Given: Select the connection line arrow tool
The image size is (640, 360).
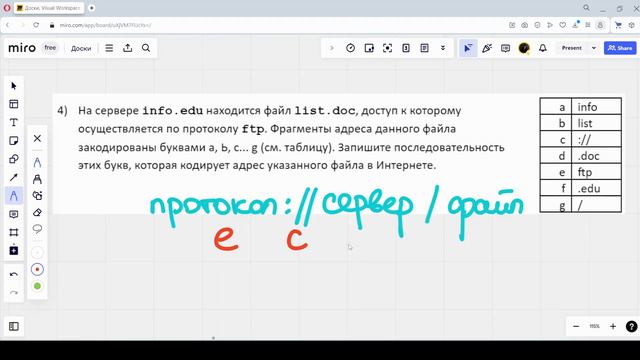Looking at the screenshot, I should pos(14,177).
